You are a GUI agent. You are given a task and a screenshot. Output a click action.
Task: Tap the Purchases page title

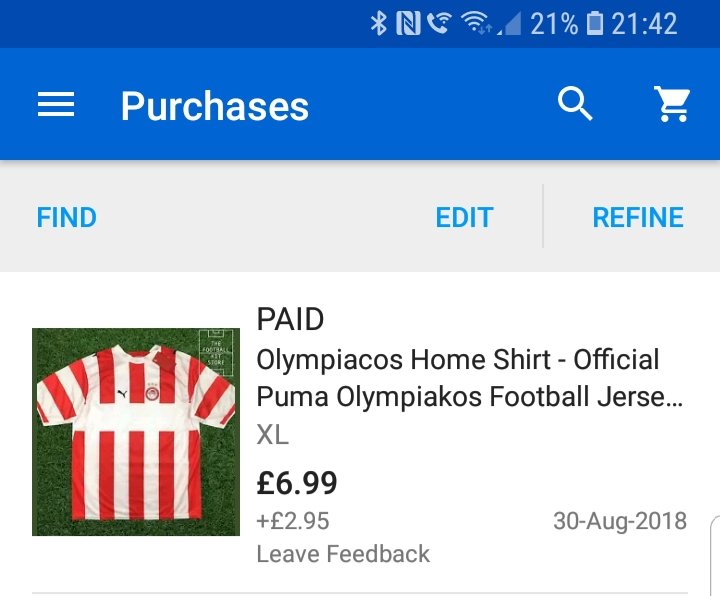215,106
